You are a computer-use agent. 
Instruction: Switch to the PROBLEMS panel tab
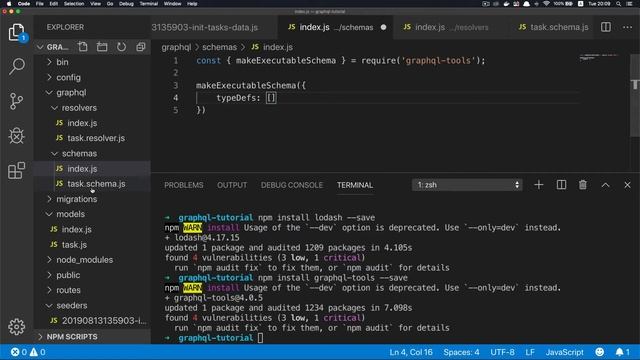point(184,185)
